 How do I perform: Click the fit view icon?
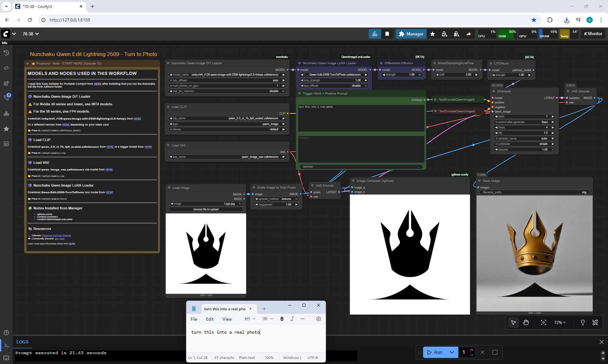(543, 322)
